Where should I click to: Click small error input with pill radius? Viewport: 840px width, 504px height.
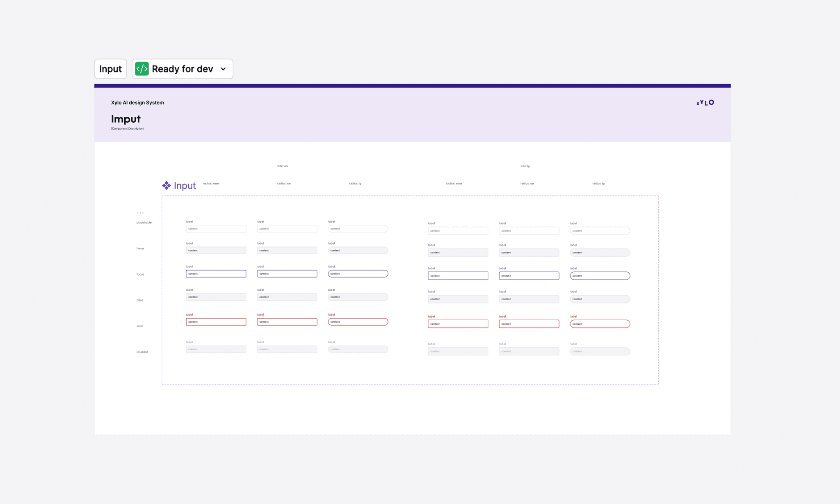pos(358,322)
